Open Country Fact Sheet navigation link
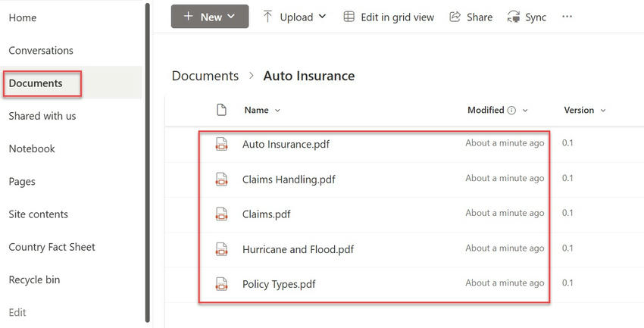The image size is (644, 328). tap(52, 247)
